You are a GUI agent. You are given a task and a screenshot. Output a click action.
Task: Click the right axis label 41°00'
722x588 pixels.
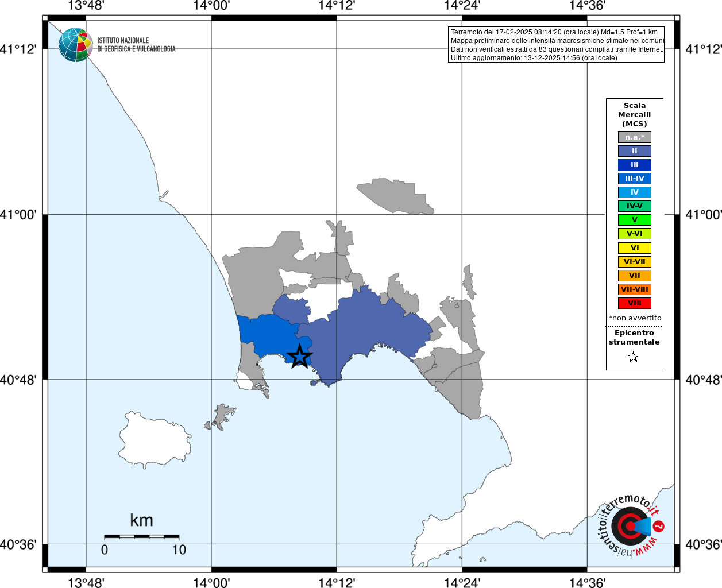704,215
